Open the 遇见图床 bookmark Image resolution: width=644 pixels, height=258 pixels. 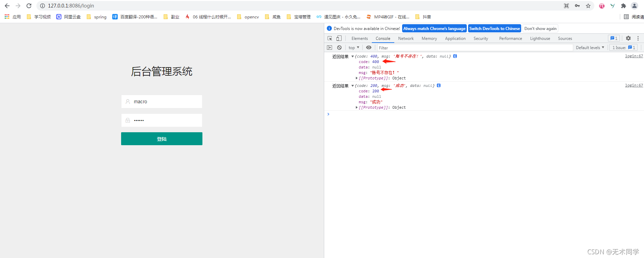tap(338, 17)
